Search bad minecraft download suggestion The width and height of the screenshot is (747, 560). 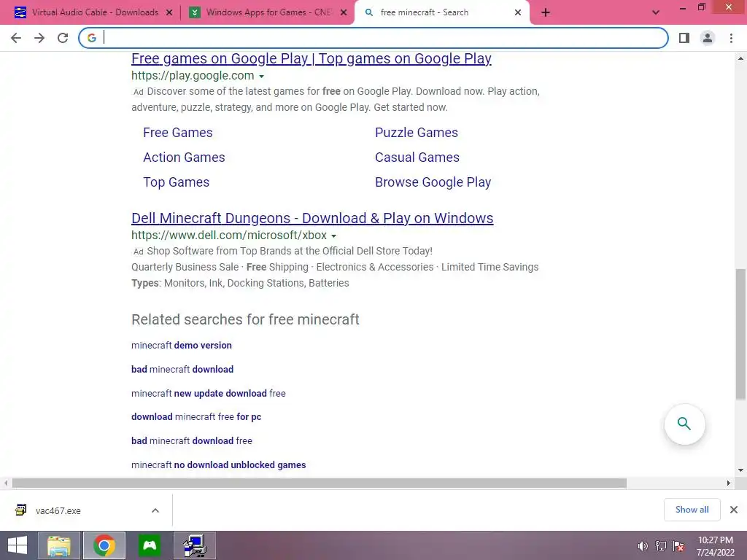click(182, 369)
